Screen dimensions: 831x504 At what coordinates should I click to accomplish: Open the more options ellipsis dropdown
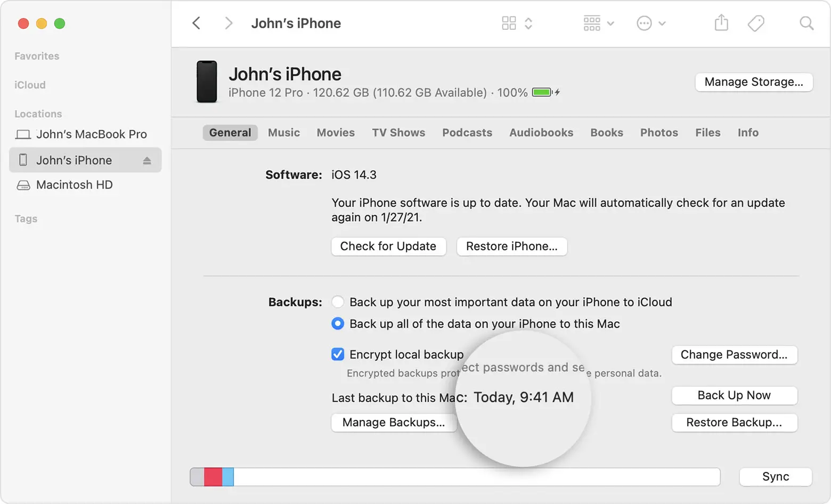coord(645,23)
